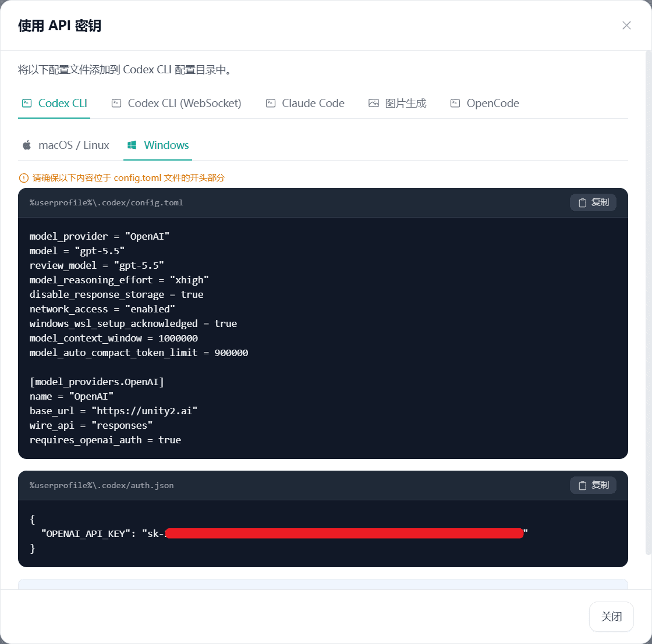
Task: Click the [model_providers.OpenAI] section header
Action: pyautogui.click(x=97, y=382)
